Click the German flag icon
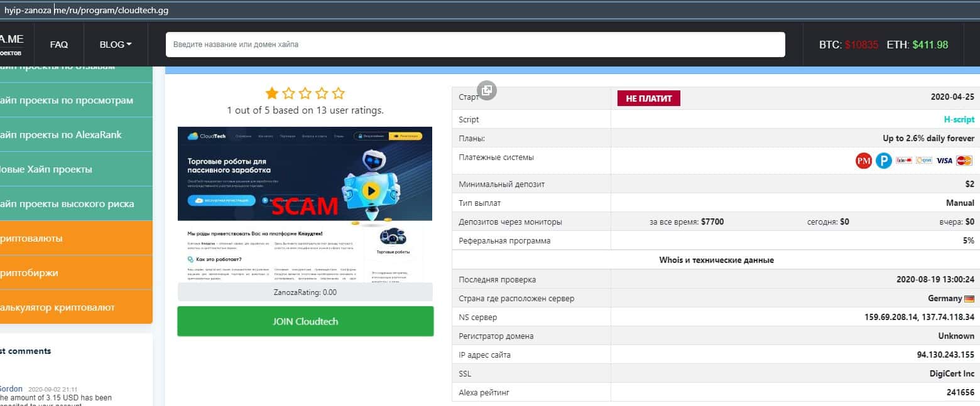The width and height of the screenshot is (980, 406). (969, 299)
